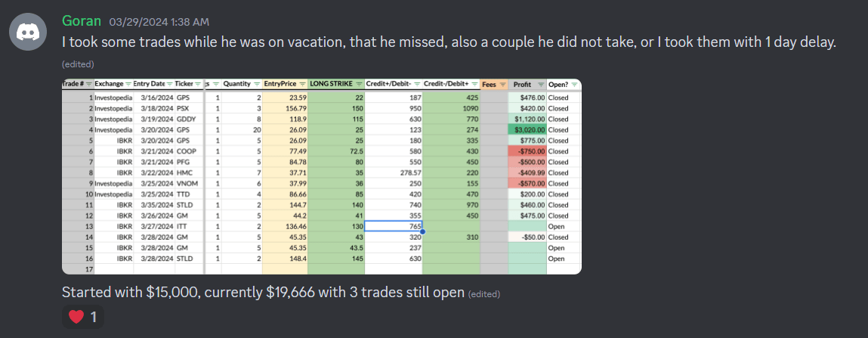Open the spreadsheet image attachment
Screen dimensions: 868x338
[x=322, y=176]
